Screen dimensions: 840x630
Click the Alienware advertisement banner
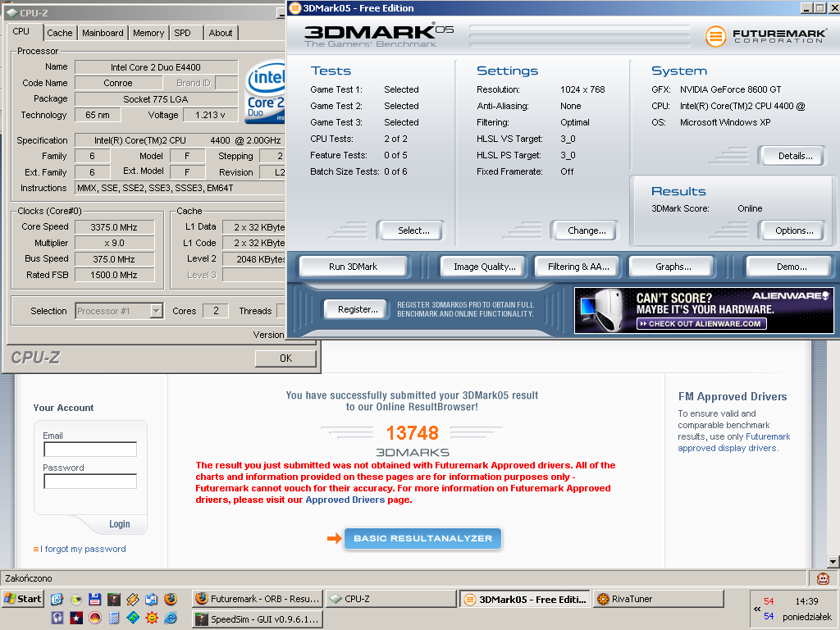pos(704,311)
